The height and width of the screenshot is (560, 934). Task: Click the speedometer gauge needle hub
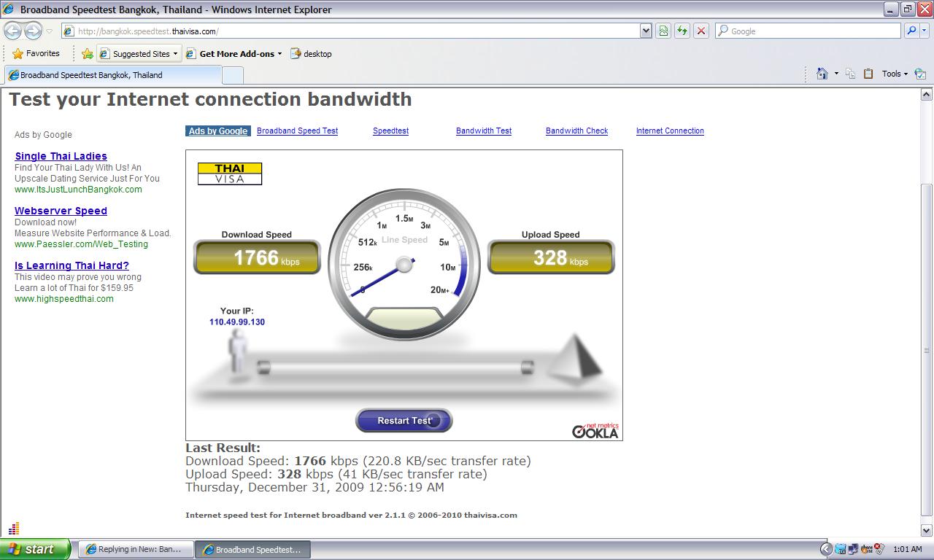(x=404, y=265)
